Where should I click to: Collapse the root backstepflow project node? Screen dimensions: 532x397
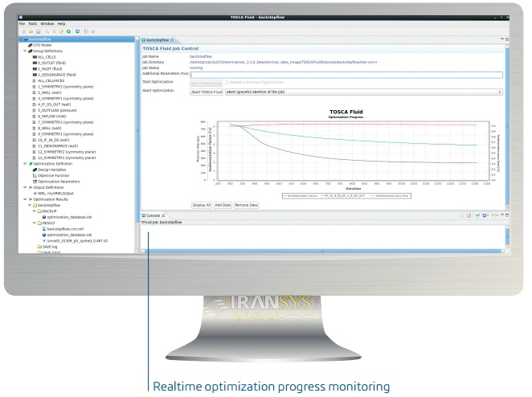coord(20,39)
